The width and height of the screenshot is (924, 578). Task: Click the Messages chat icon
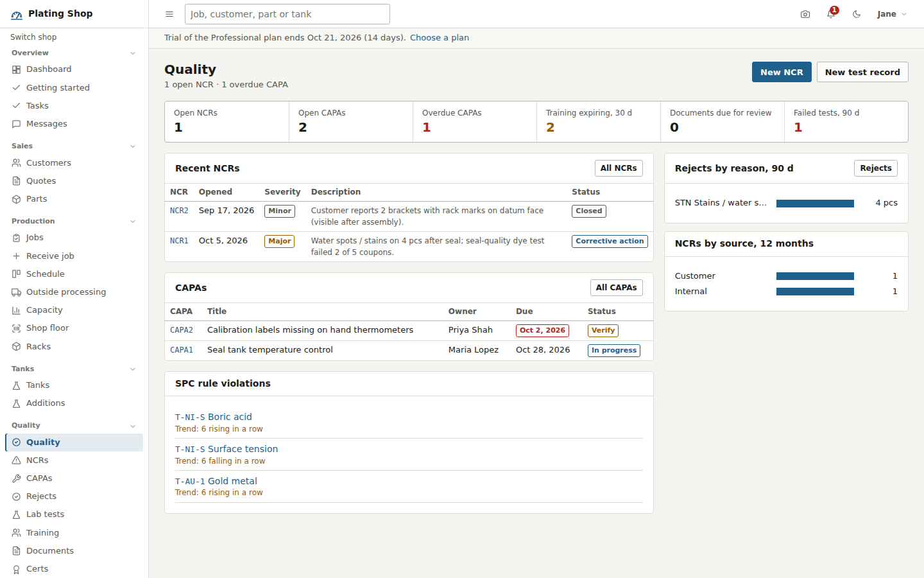click(x=17, y=124)
